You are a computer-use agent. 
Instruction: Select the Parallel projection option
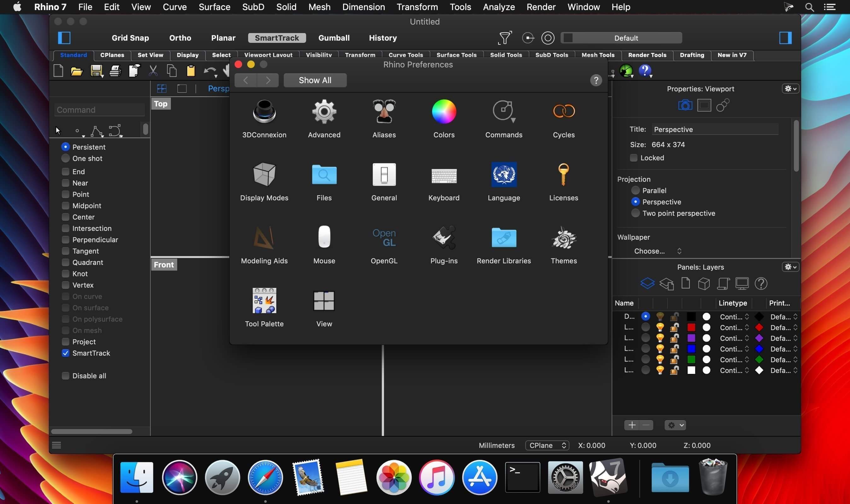click(x=635, y=190)
